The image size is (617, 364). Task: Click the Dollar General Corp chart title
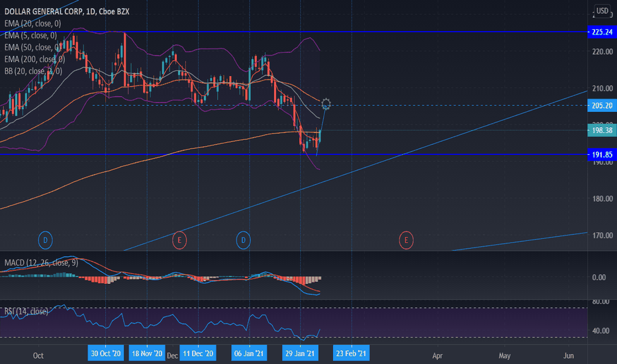point(67,11)
